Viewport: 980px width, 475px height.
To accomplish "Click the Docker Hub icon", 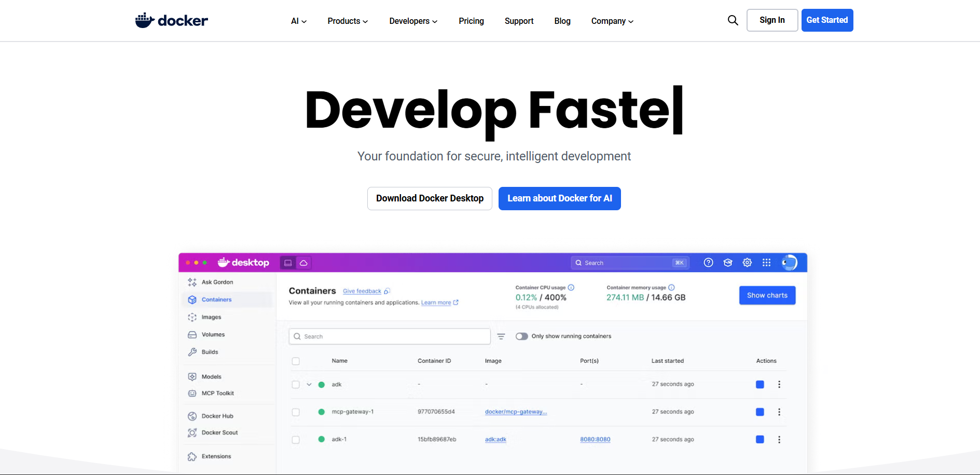I will (x=192, y=416).
